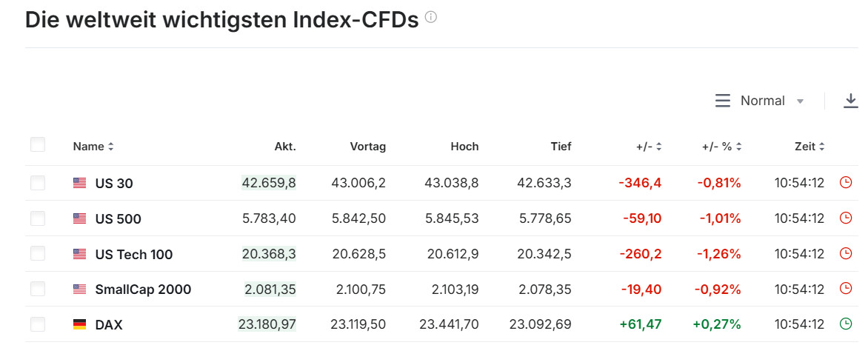The image size is (868, 348).
Task: Click the clock icon in SmallCap 2000 row
Action: click(x=846, y=290)
